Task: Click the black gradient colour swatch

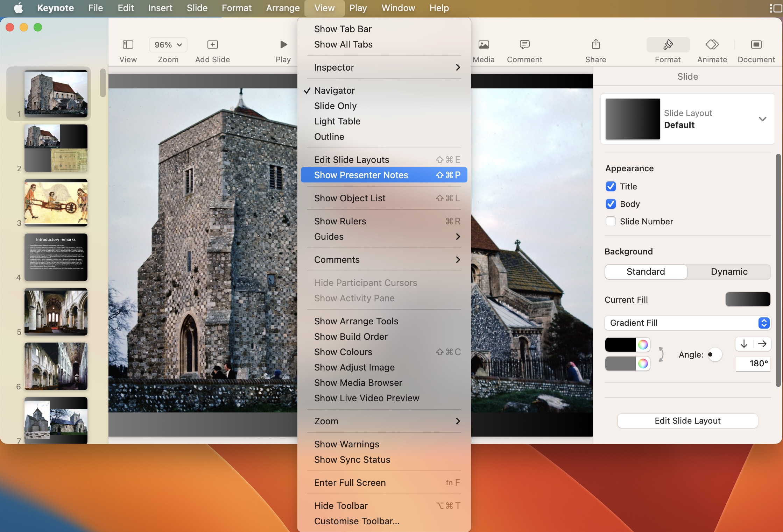Action: click(620, 345)
